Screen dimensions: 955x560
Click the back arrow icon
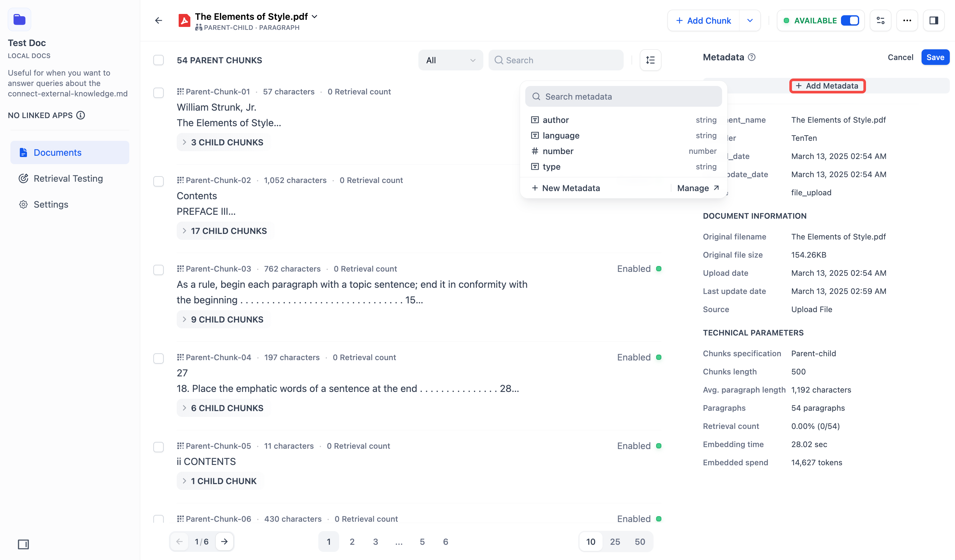tap(159, 20)
